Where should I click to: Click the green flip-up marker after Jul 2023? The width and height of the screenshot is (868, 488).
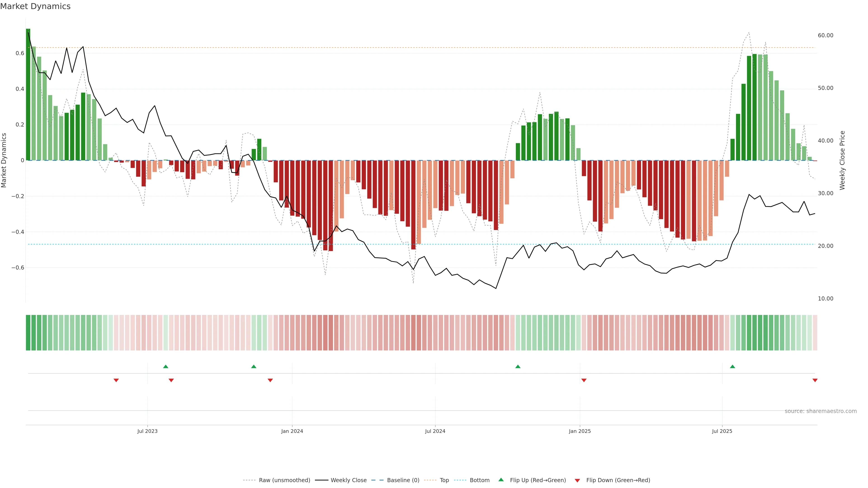[165, 366]
